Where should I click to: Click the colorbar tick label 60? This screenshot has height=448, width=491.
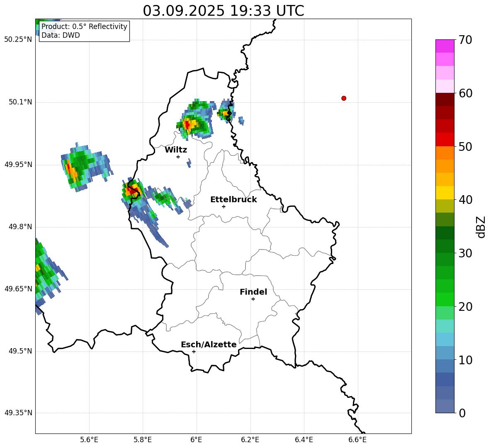tap(466, 93)
